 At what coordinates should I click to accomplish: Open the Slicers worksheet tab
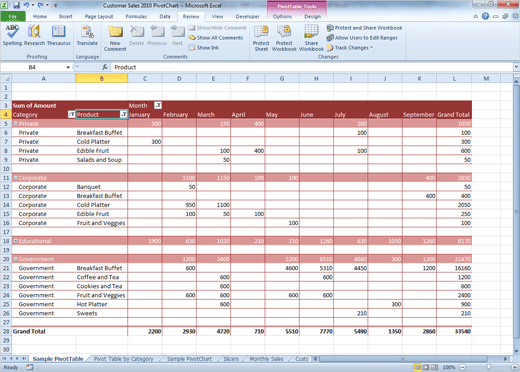tap(231, 359)
